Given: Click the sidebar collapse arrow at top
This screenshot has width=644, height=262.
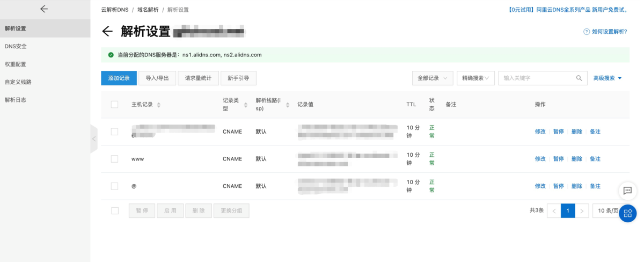Looking at the screenshot, I should 44,9.
